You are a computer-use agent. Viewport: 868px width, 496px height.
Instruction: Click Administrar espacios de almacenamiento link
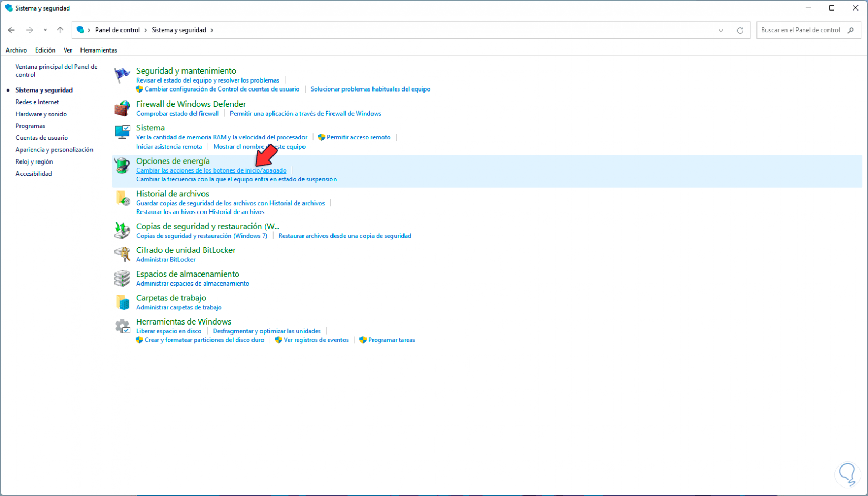[193, 284]
